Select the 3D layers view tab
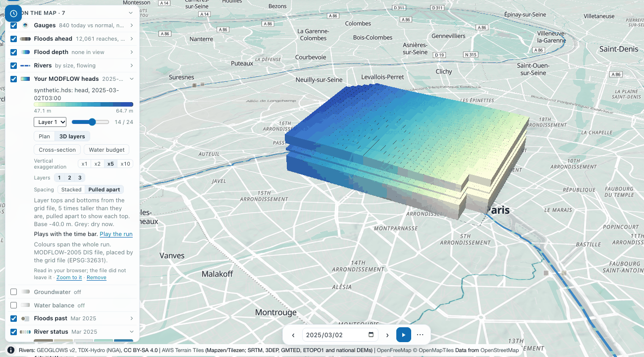Screen dimensions: 644x357 click(x=72, y=136)
